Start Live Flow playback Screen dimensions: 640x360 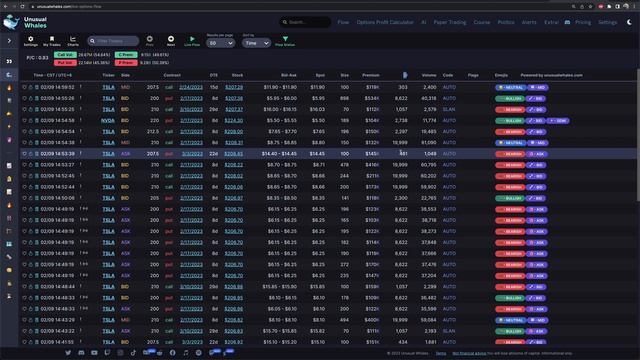click(192, 40)
